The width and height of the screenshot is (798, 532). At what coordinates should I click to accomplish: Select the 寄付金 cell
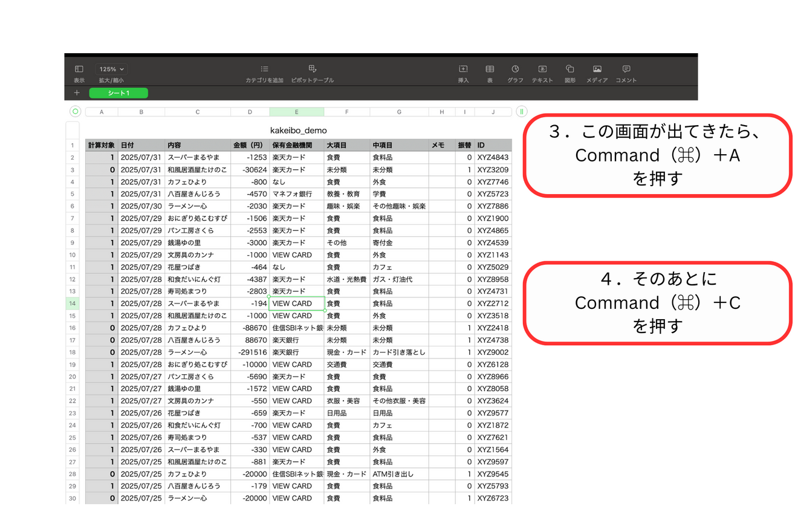pos(399,242)
